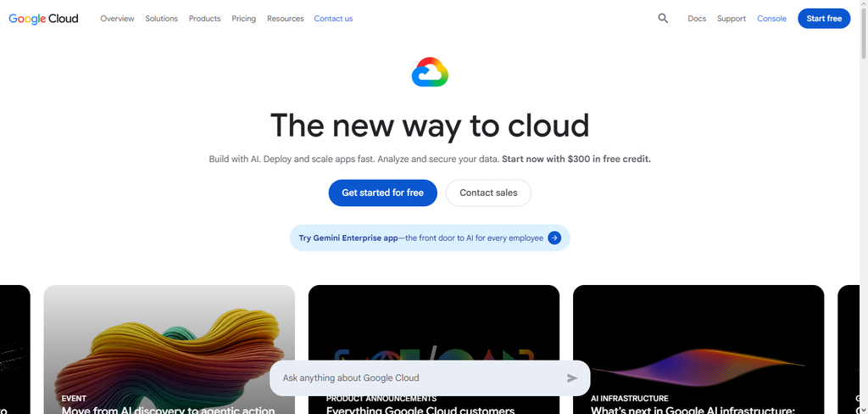Screen dimensions: 868x414
Task: Open the Solutions menu
Action: pyautogui.click(x=162, y=19)
